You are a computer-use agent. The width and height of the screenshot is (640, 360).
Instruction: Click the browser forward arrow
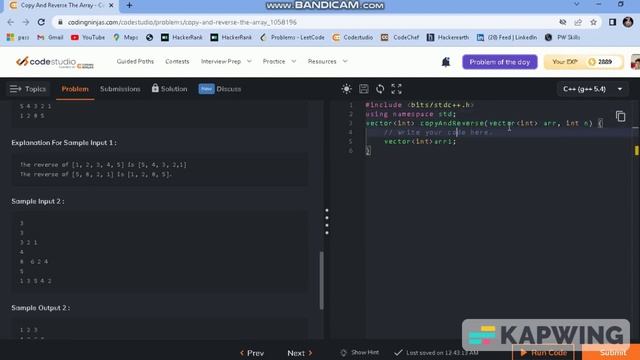tap(26, 22)
